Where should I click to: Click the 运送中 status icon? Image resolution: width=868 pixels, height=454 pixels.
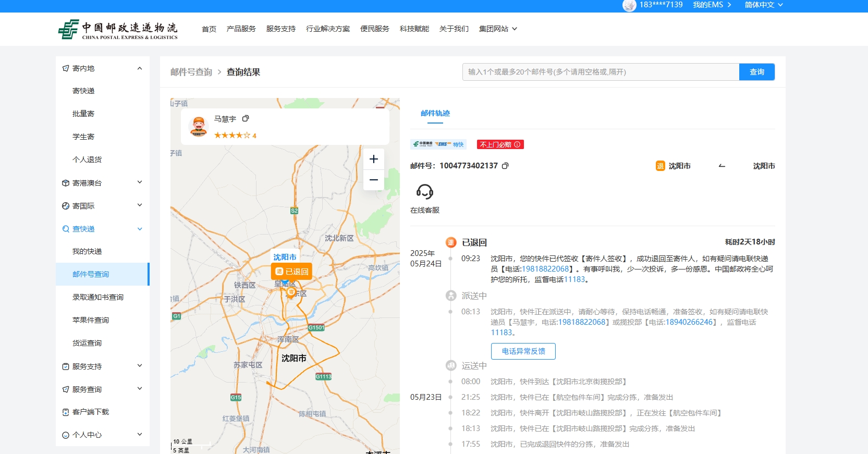click(x=451, y=365)
